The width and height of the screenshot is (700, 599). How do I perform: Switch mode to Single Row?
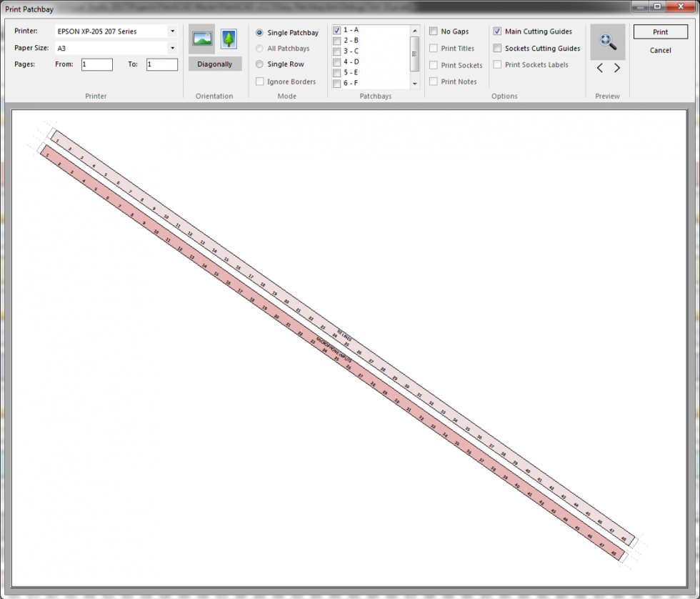[x=259, y=64]
